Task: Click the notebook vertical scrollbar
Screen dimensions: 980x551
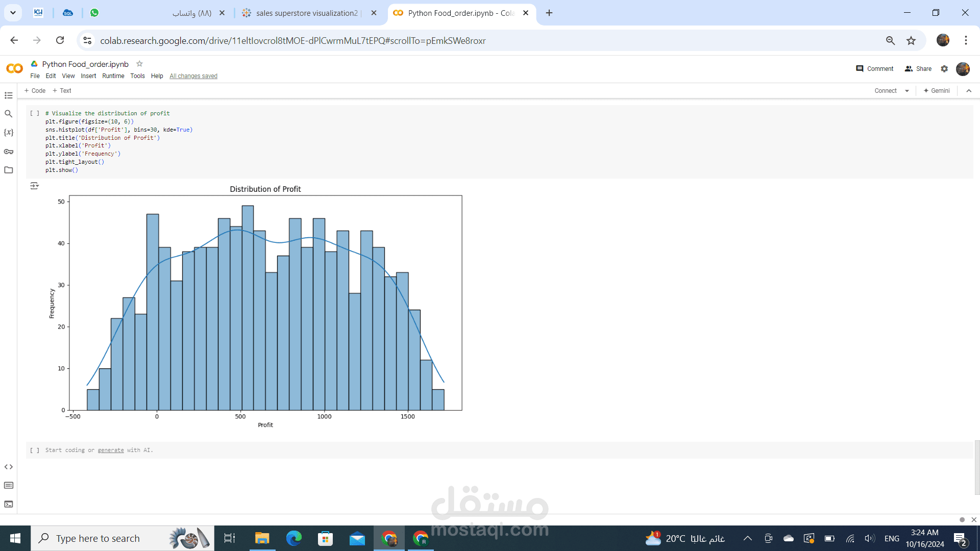Action: 977,467
